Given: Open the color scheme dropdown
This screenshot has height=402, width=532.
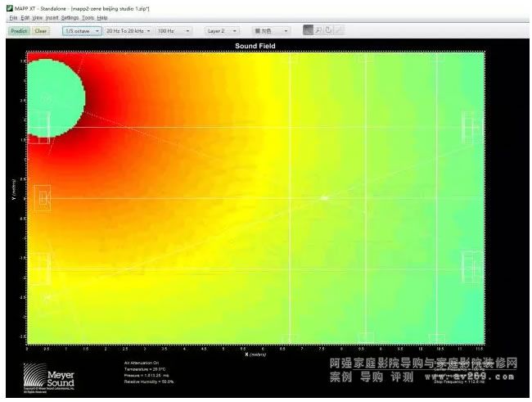Looking at the screenshot, I should pyautogui.click(x=270, y=30).
